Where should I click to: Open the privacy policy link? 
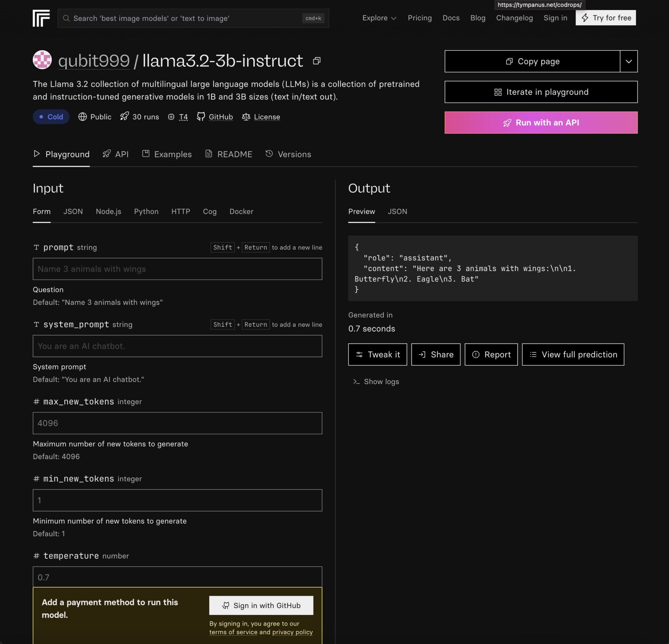(x=293, y=632)
